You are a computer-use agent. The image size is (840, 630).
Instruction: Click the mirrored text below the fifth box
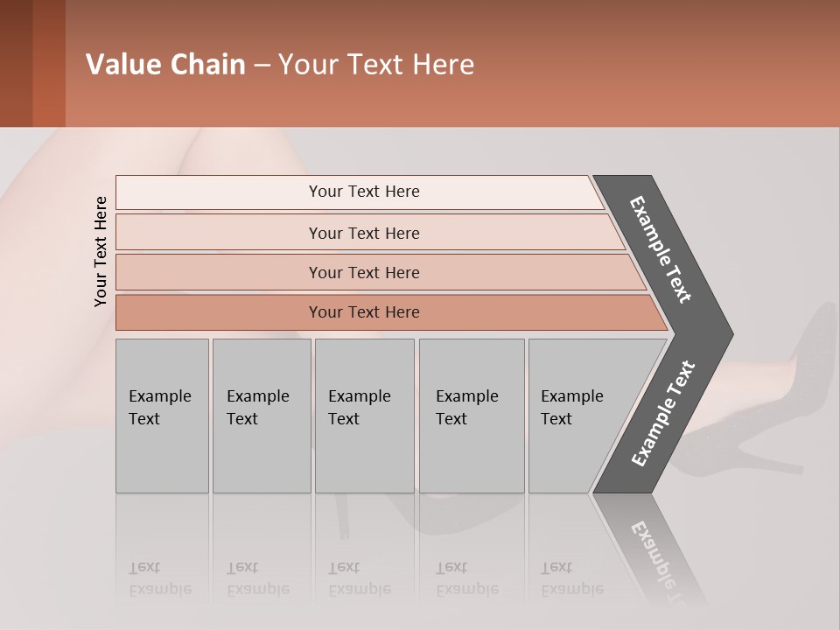click(572, 578)
